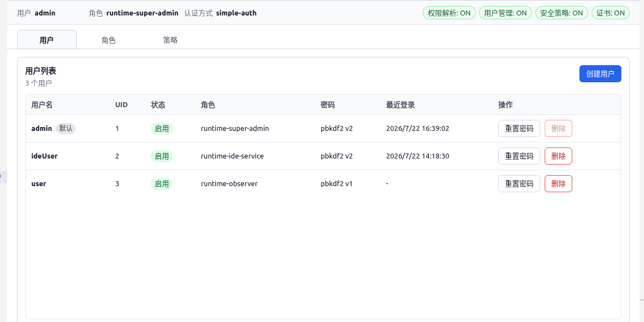Click the 安全策略: ON badge

click(x=561, y=13)
